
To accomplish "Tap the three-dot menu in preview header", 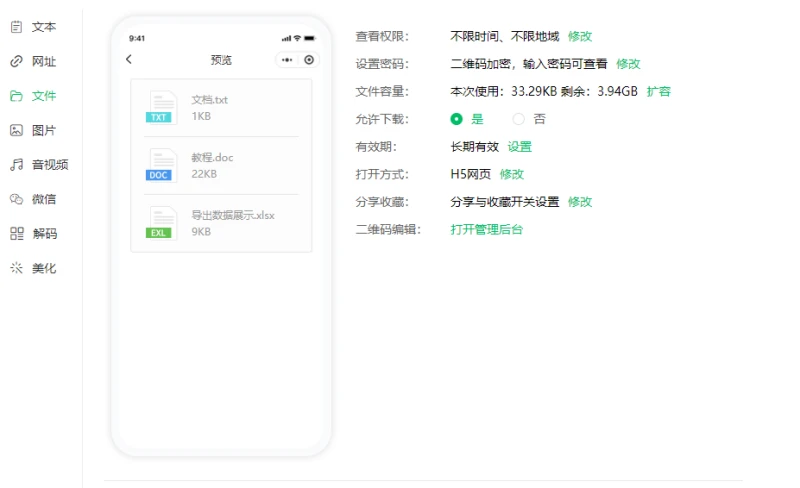I will [x=287, y=60].
